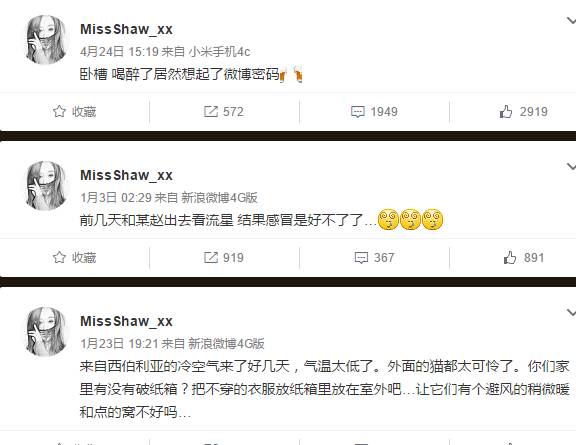The height and width of the screenshot is (445, 576).
Task: Expand options chevron on January 3 post
Action: click(x=571, y=166)
